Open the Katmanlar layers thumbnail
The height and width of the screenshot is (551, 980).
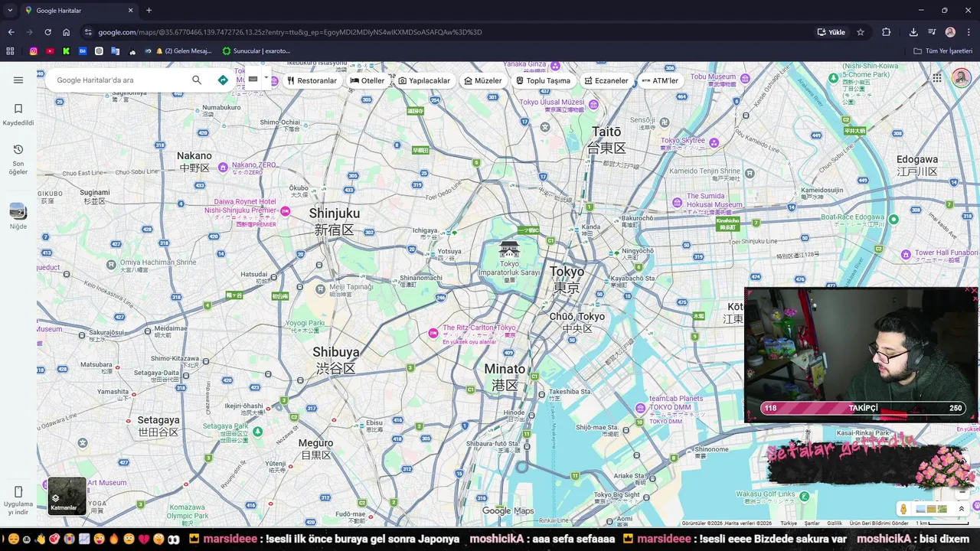click(x=67, y=495)
